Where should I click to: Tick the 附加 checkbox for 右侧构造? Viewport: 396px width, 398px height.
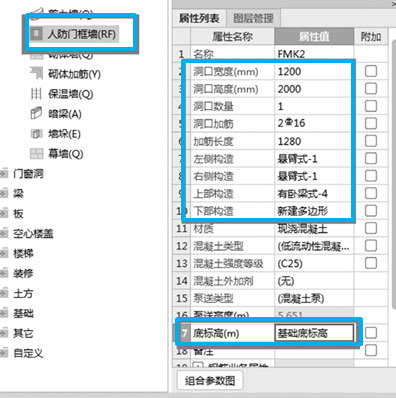coord(371,176)
